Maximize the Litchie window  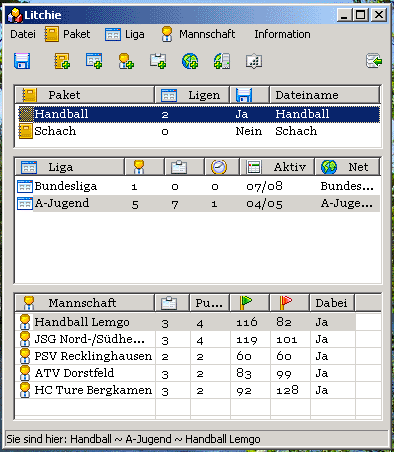click(x=361, y=15)
